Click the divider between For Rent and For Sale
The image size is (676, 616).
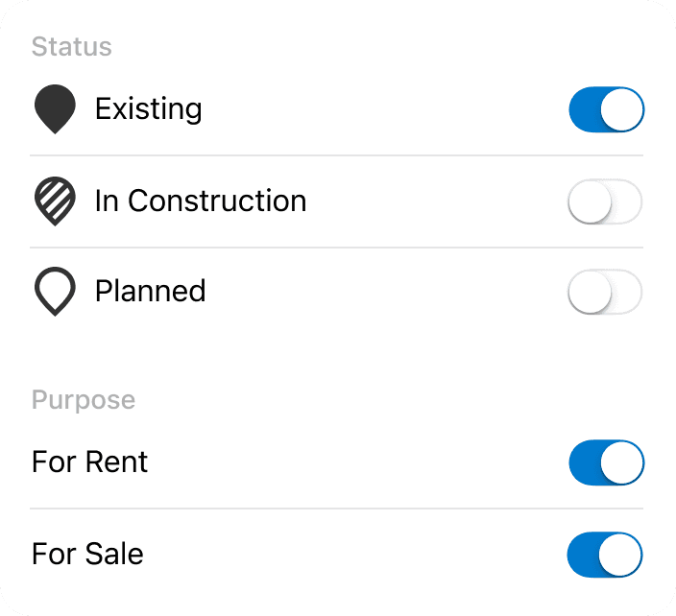tap(337, 509)
